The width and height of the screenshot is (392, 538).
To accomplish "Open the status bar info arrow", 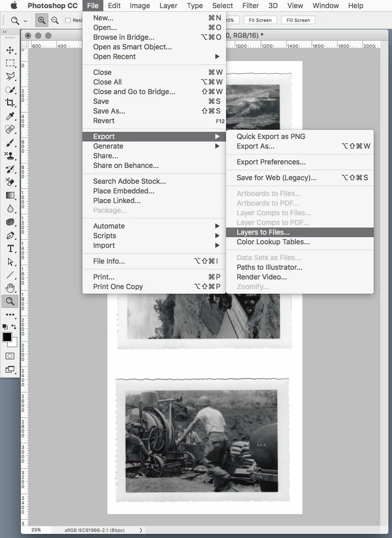I will [141, 530].
